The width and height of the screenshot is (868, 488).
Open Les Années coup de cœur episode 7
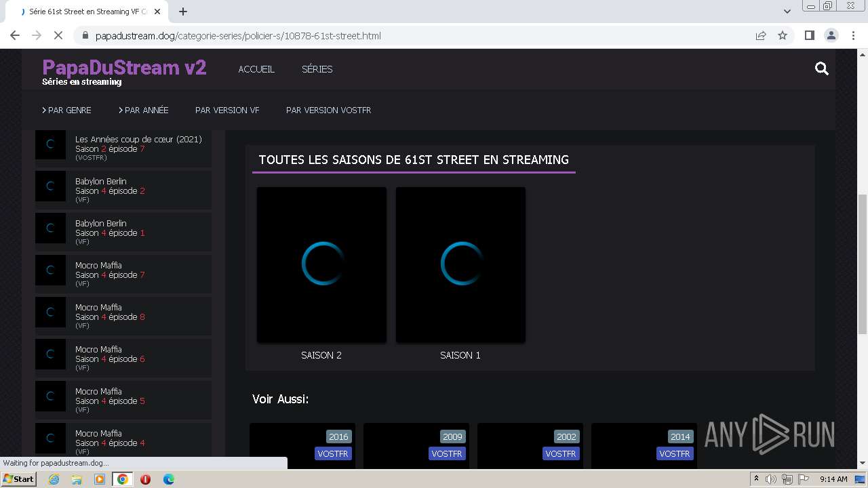(123, 148)
